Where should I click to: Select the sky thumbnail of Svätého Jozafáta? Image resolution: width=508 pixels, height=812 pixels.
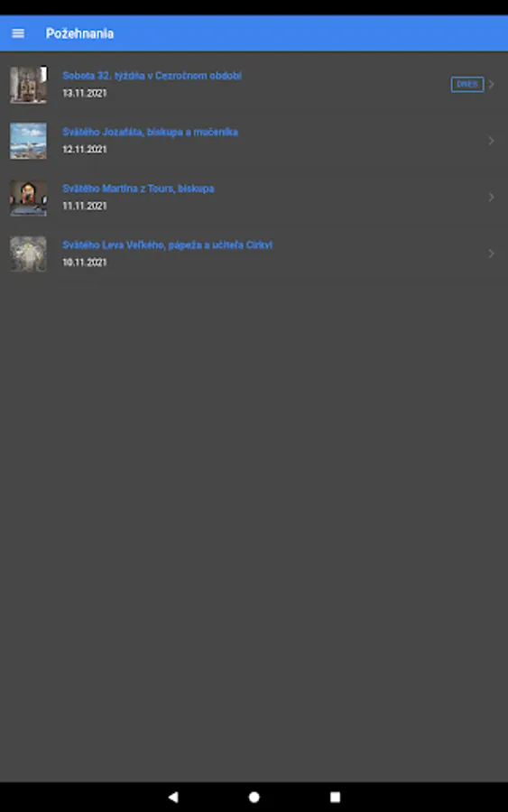tap(29, 141)
